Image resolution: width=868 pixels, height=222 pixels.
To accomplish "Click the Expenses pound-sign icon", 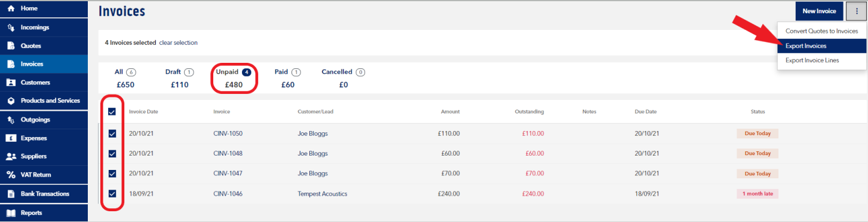I will 11,138.
